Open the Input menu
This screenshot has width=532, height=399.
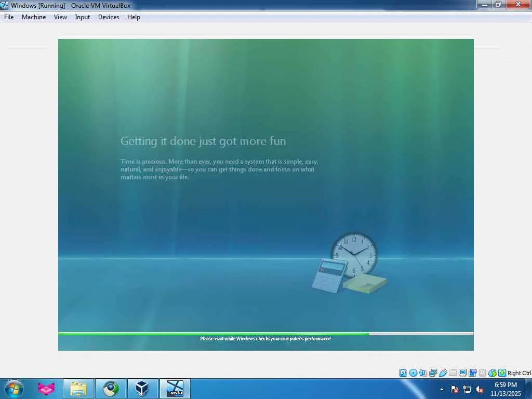[x=82, y=17]
